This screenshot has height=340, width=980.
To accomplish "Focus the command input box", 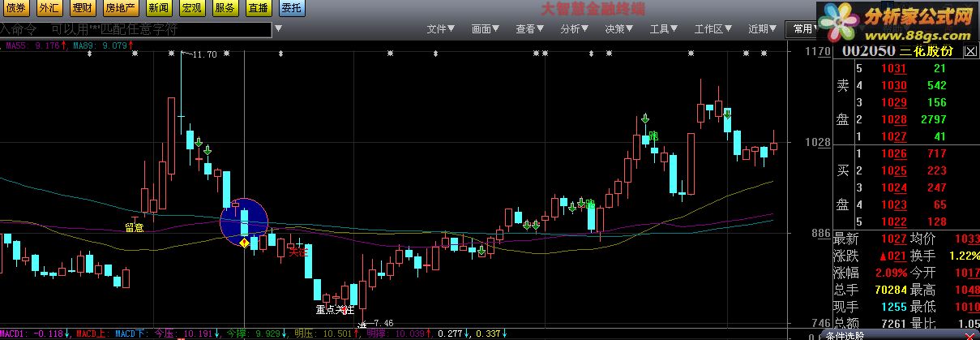I will pyautogui.click(x=135, y=30).
